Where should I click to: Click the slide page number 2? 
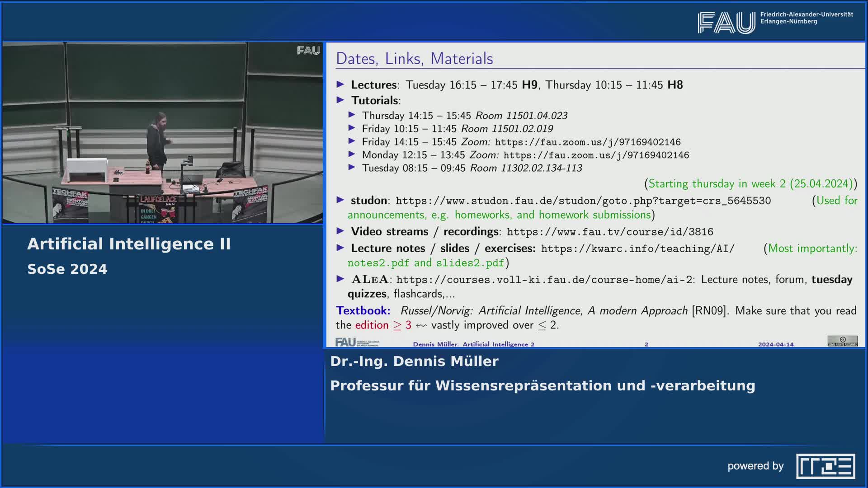[x=646, y=344]
